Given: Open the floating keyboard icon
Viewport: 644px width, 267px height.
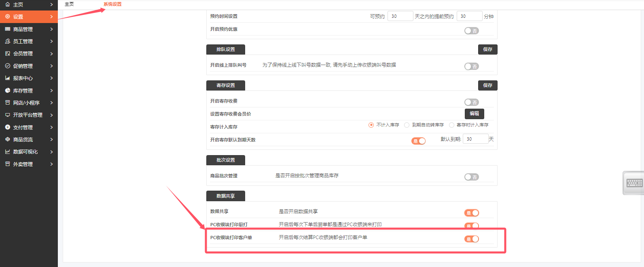Looking at the screenshot, I should tap(634, 183).
